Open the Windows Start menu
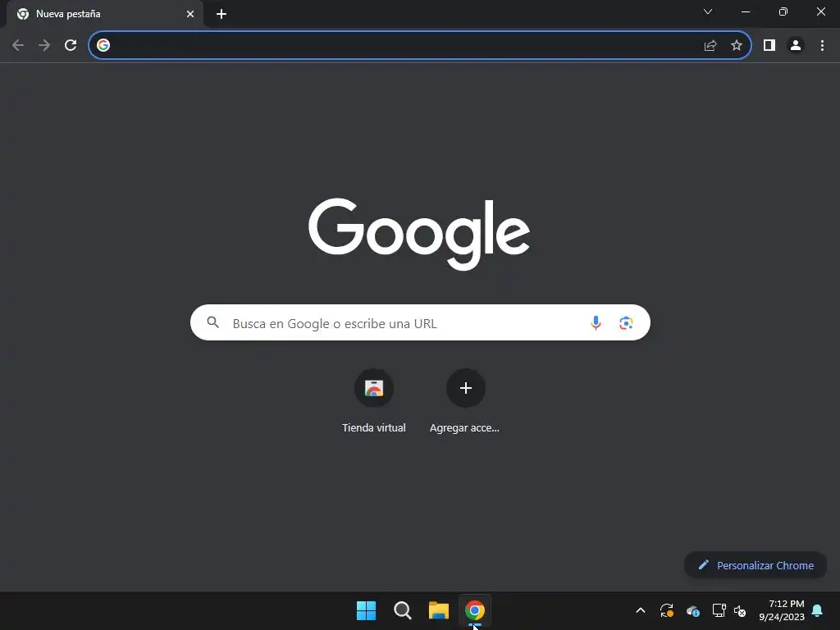The height and width of the screenshot is (630, 840). coord(367,610)
